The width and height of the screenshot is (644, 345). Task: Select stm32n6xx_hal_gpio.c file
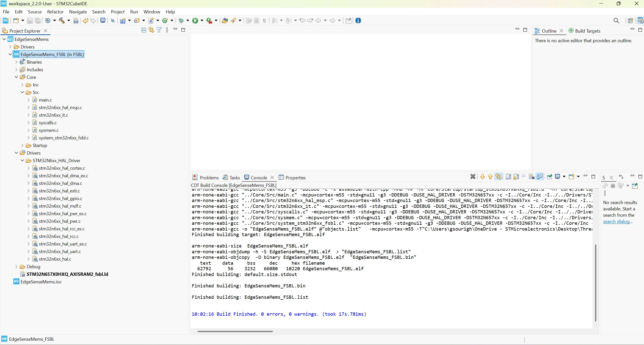tap(61, 198)
